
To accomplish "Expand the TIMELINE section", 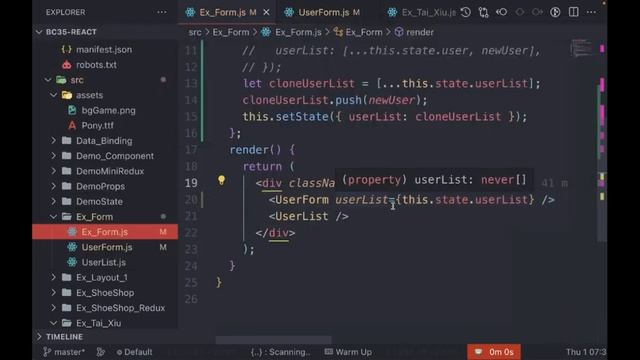I will tap(64, 337).
